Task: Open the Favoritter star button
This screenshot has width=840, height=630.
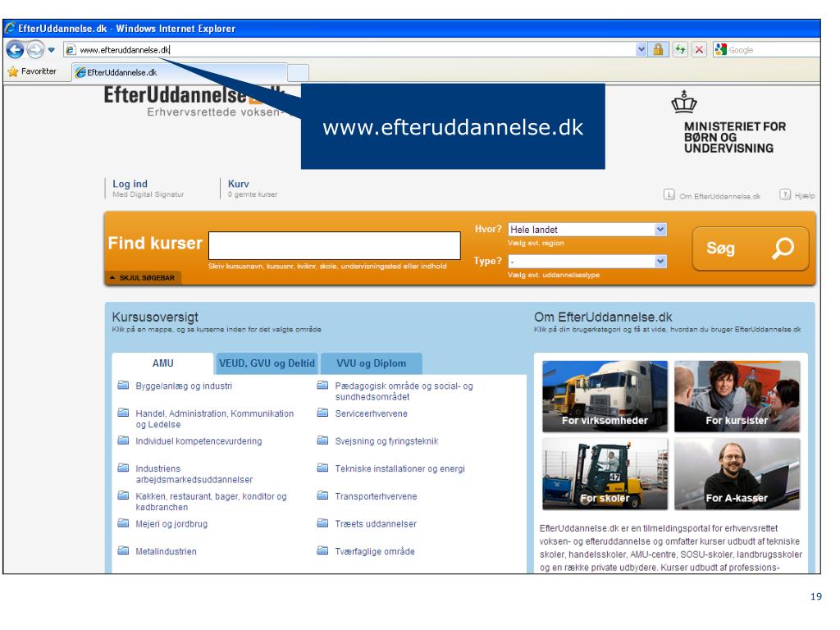Action: [x=32, y=71]
